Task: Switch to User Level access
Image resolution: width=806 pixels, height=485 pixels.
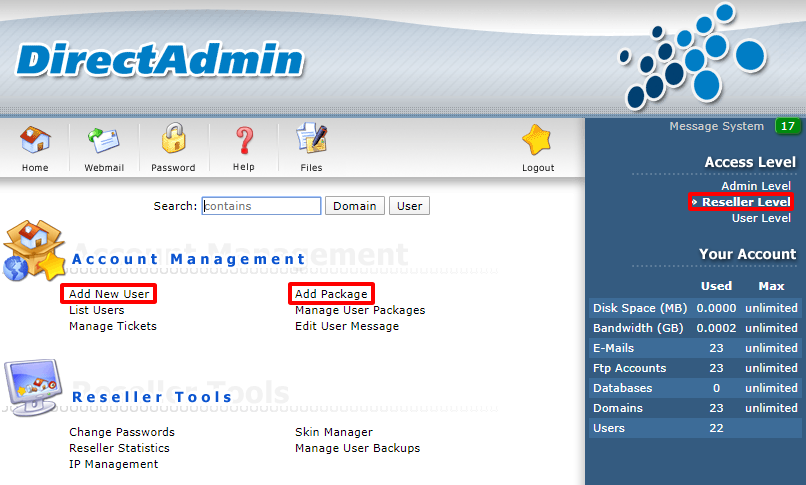Action: tap(761, 218)
